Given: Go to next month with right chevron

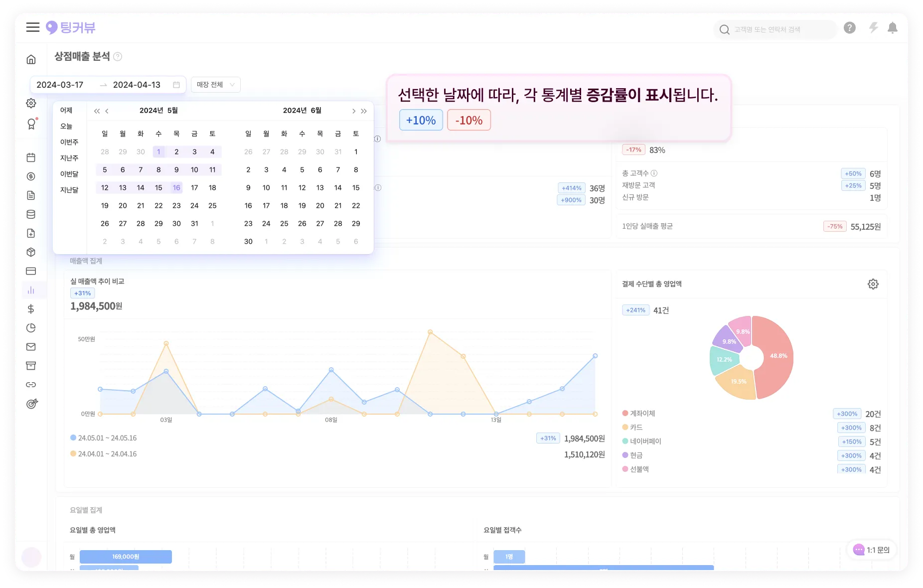Looking at the screenshot, I should point(353,111).
